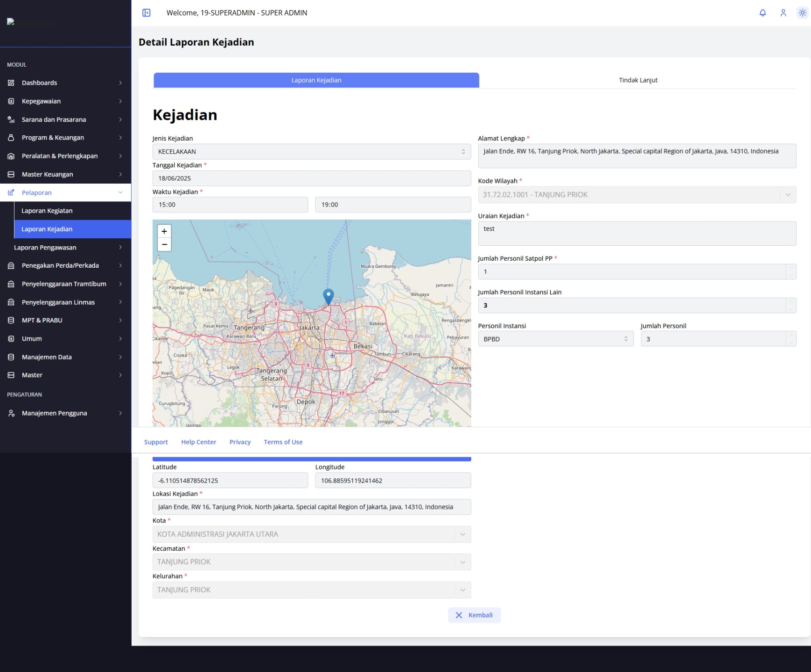Click the Manajemen Pengguna user icon
This screenshot has width=811, height=672.
point(11,413)
